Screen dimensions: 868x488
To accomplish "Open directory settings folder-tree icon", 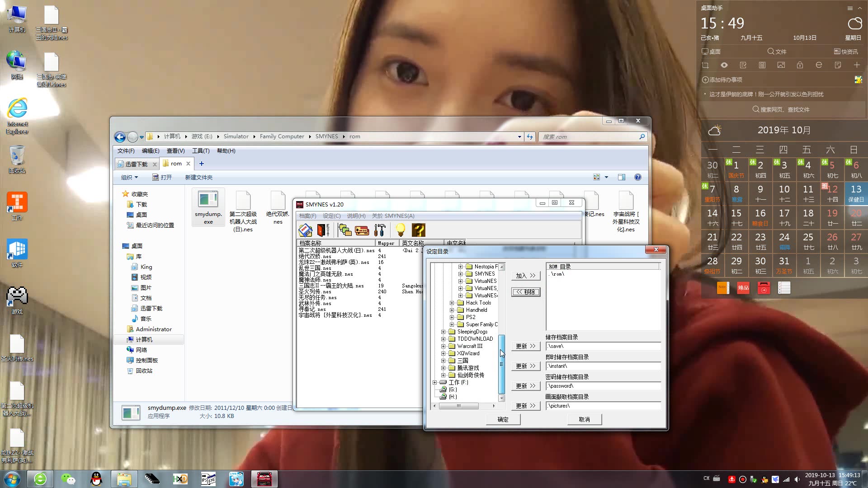I will (x=345, y=230).
